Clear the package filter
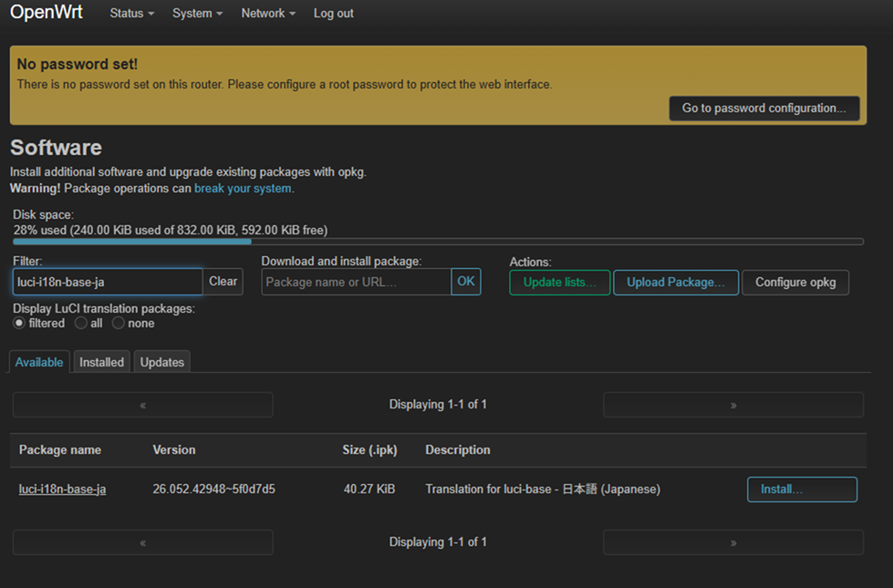Screen dimensions: 893x588 coord(223,282)
